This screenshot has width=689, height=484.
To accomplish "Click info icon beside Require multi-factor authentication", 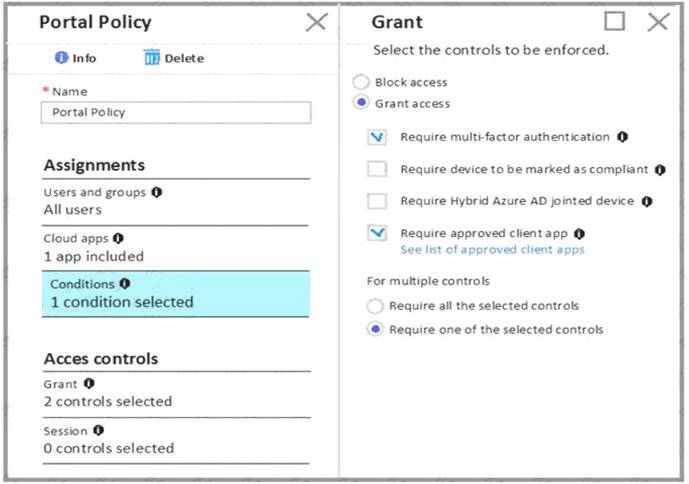I will 622,137.
